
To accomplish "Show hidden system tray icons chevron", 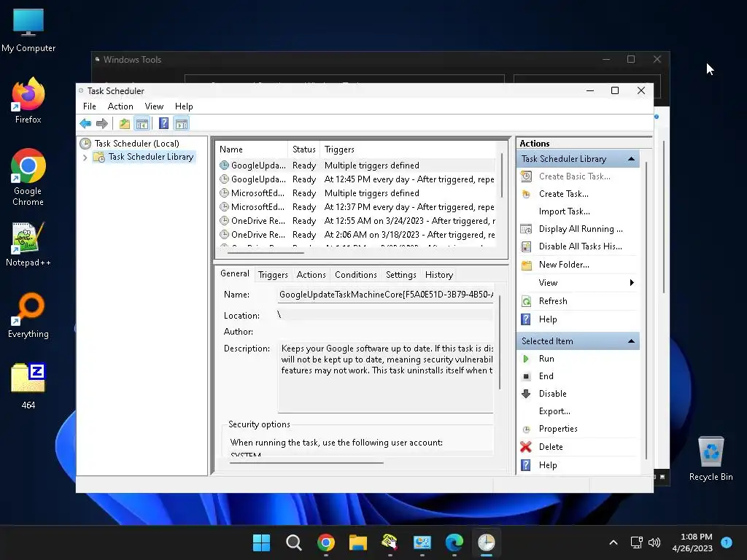I will pos(614,542).
